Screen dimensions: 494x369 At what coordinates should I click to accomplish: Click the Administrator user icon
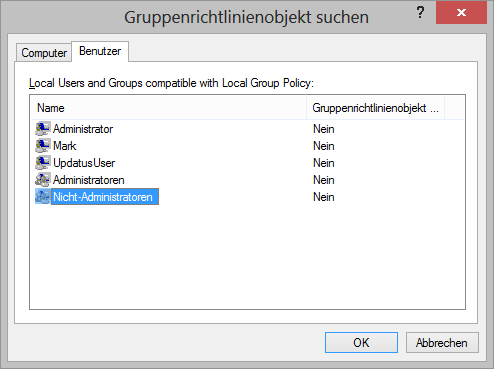pos(43,129)
